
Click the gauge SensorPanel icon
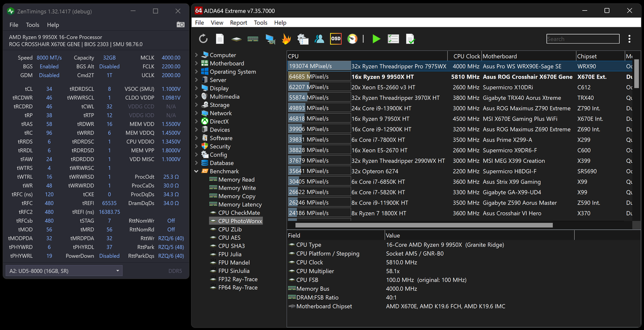point(353,39)
